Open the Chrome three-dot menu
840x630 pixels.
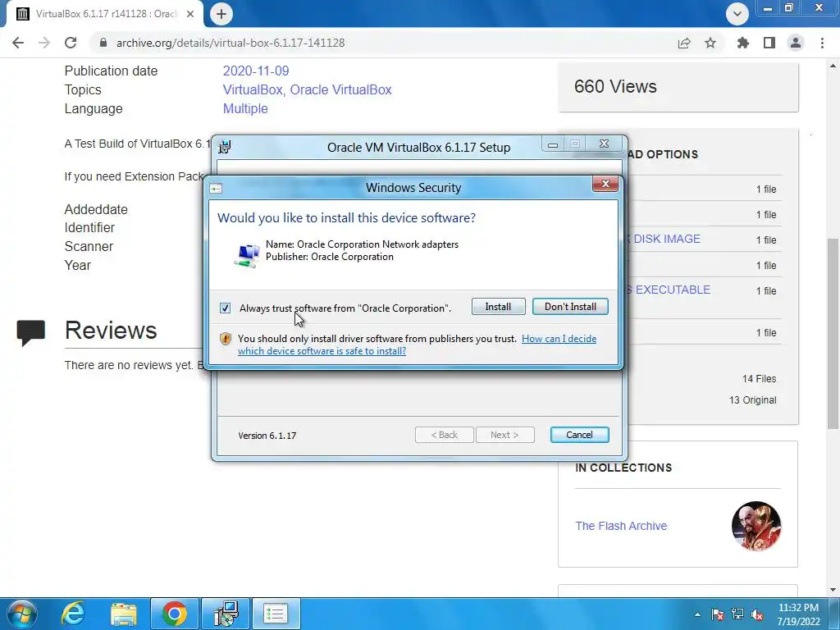tap(822, 43)
